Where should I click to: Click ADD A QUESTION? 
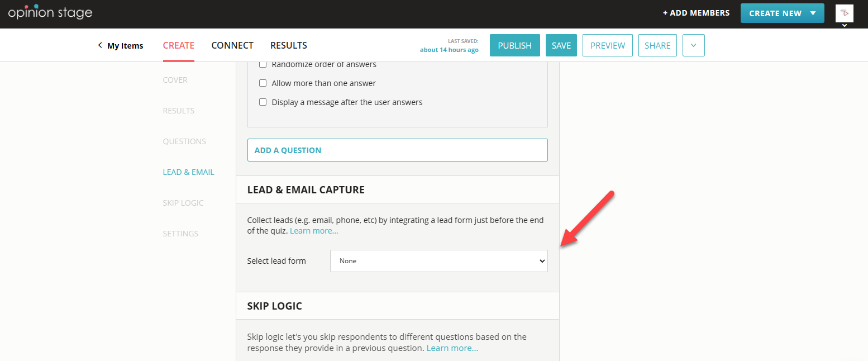click(x=397, y=150)
